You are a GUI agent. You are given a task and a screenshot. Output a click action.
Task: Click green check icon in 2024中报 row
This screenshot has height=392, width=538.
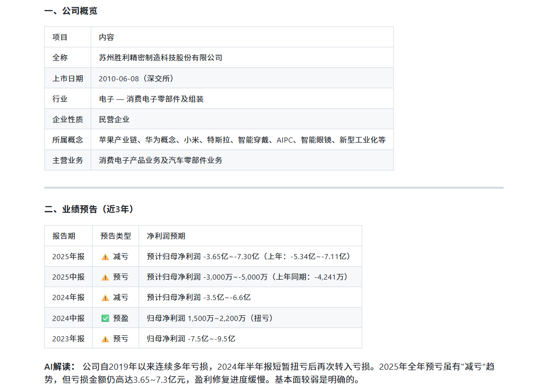[x=106, y=318]
